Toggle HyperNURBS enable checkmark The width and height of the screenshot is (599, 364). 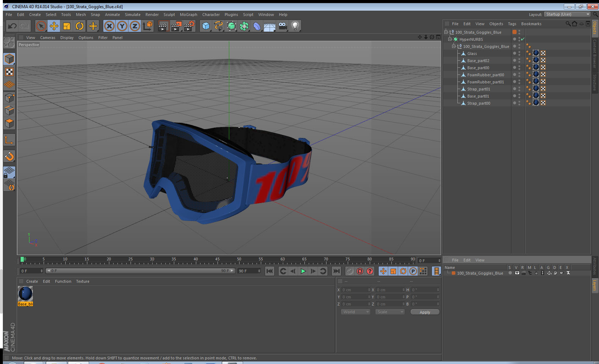(523, 39)
